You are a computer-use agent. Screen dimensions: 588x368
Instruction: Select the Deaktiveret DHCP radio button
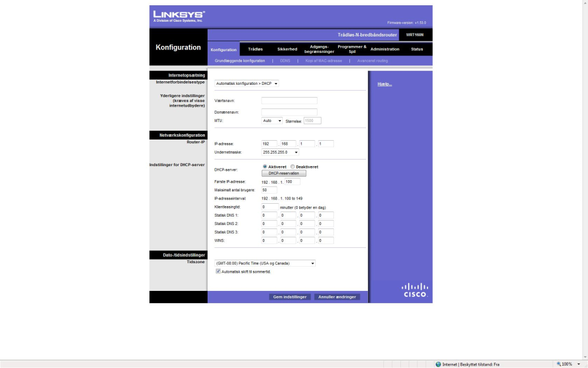pos(292,167)
